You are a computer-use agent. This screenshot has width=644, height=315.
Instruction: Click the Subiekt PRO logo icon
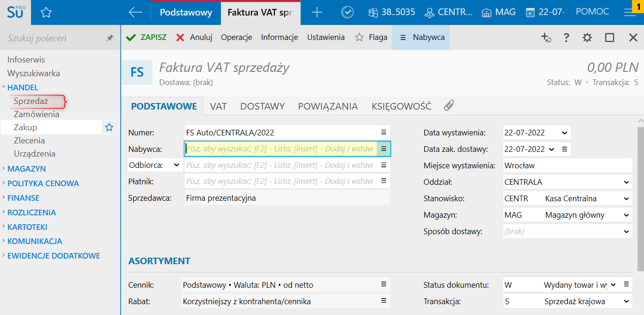click(16, 12)
